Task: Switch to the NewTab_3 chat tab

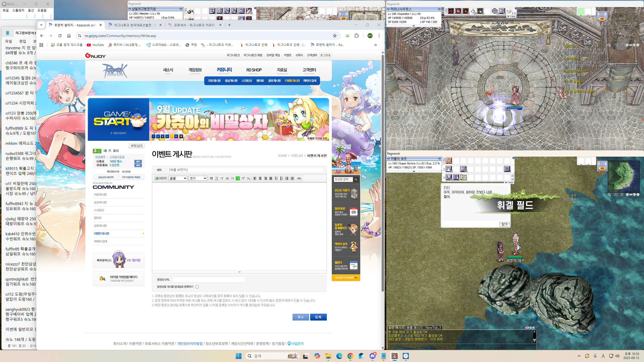Action: 433,328
